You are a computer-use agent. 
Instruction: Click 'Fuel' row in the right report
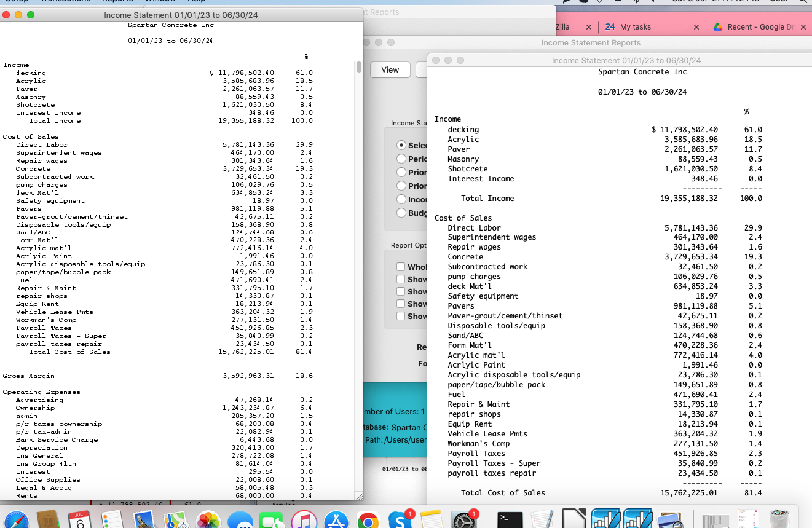(456, 395)
